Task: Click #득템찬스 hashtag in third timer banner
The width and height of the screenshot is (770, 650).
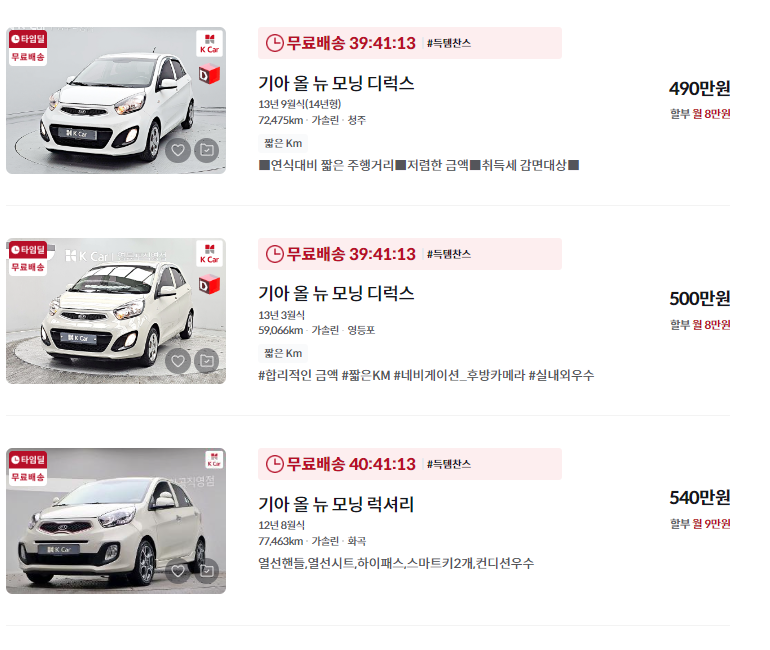Action: (449, 464)
